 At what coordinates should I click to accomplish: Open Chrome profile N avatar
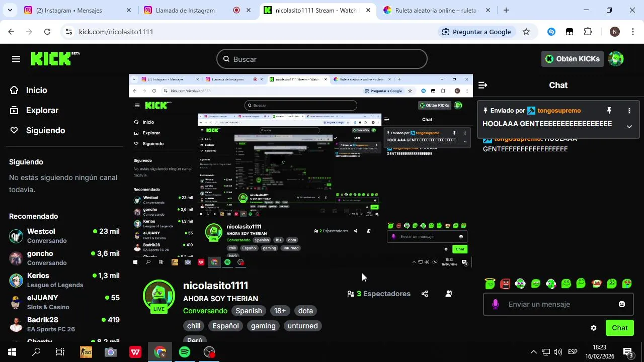click(x=614, y=32)
